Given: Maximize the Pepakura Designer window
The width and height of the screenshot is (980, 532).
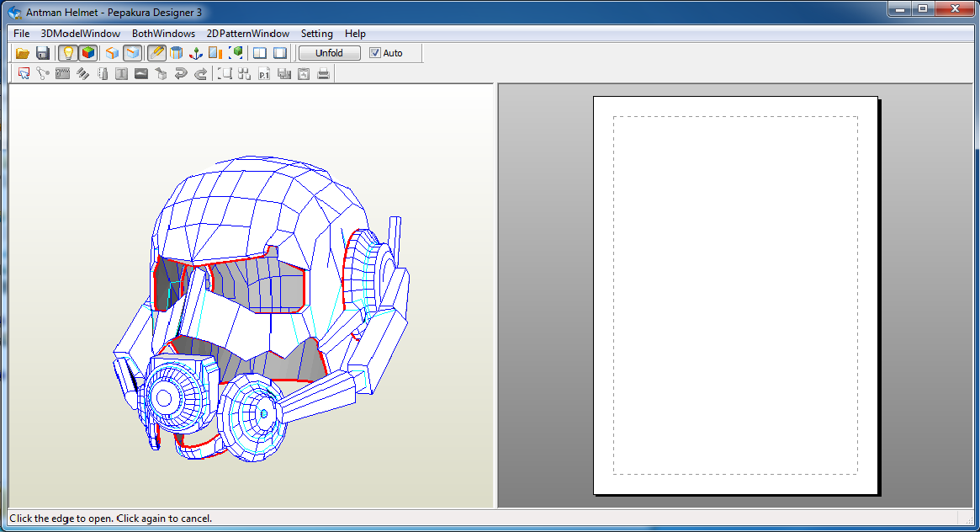Looking at the screenshot, I should tap(923, 8).
